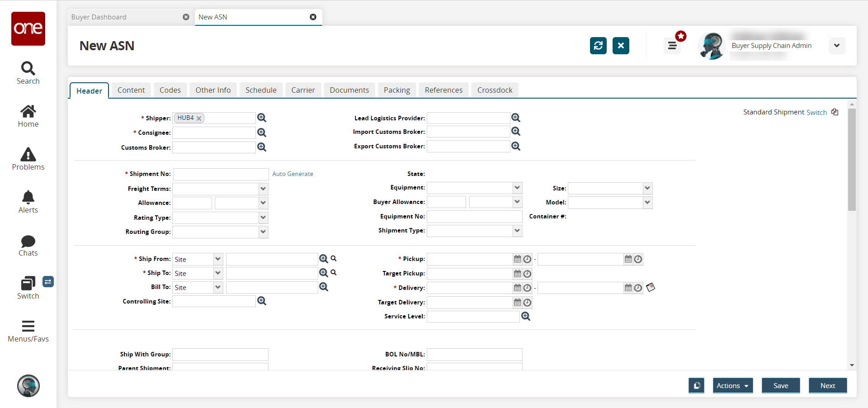Click the refresh icon in the header
The height and width of the screenshot is (408, 868).
598,46
